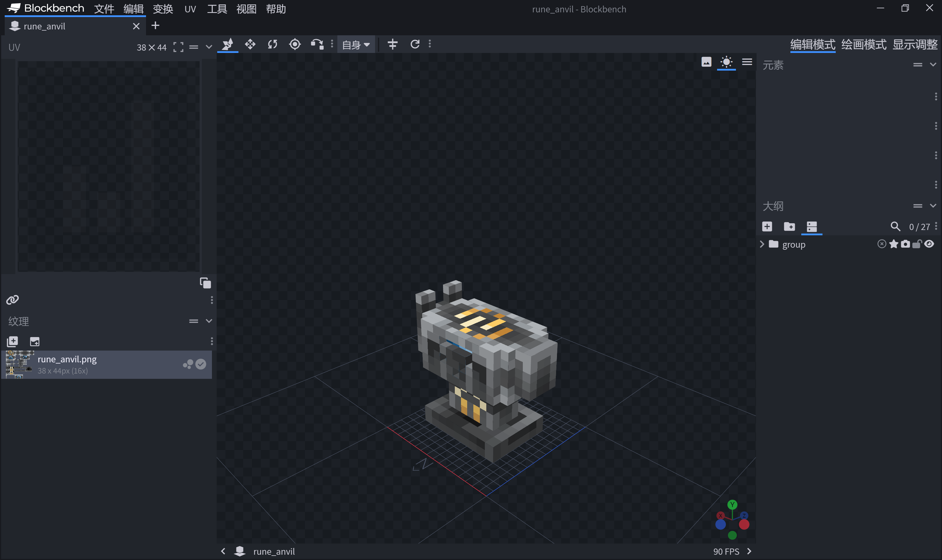Toggle group lock icon
This screenshot has width=942, height=560.
(x=917, y=244)
